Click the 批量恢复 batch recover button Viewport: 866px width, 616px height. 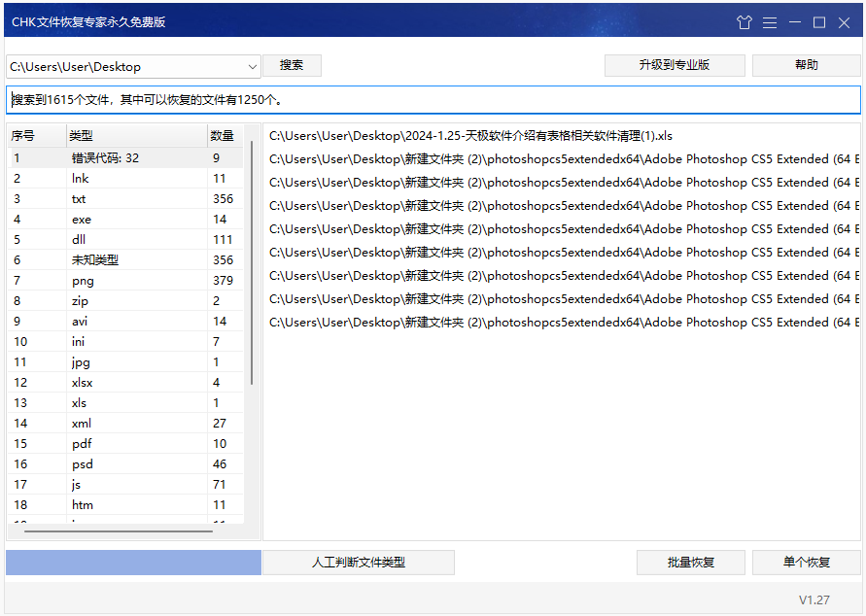tap(691, 563)
